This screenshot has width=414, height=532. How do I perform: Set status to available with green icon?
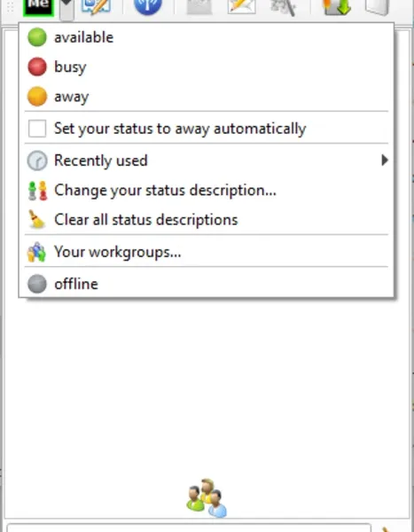[207, 37]
